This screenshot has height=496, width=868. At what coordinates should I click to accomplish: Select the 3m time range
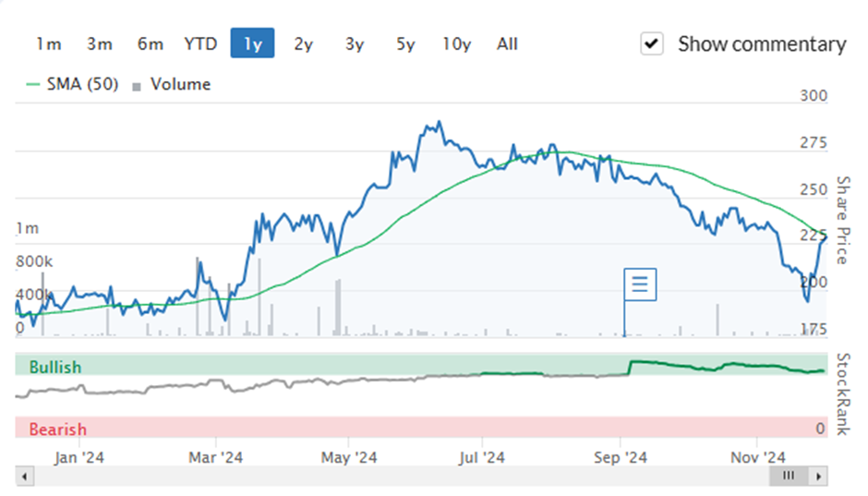point(100,43)
